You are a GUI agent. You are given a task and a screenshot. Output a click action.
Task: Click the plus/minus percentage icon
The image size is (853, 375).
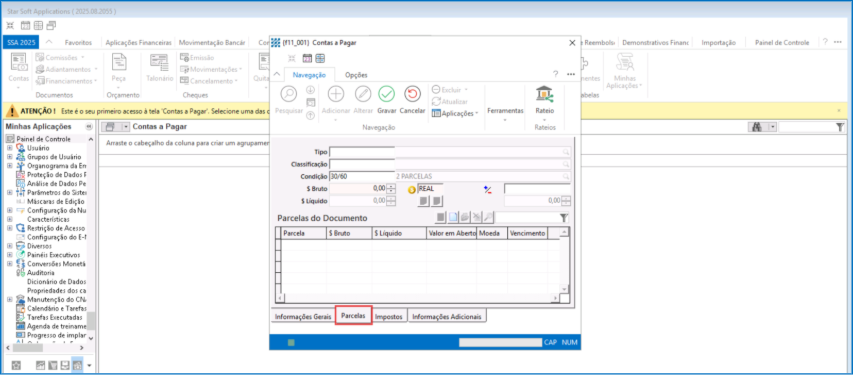point(487,189)
